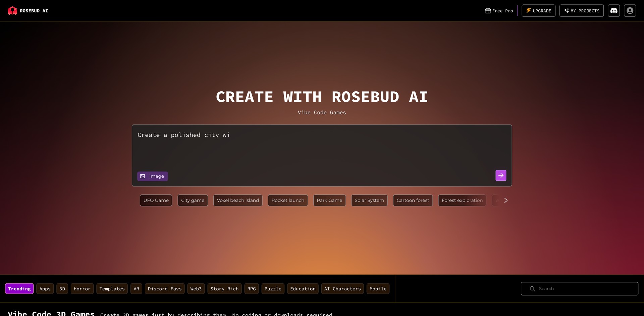The width and height of the screenshot is (644, 316).
Task: Open the Discord Favs category
Action: [165, 289]
